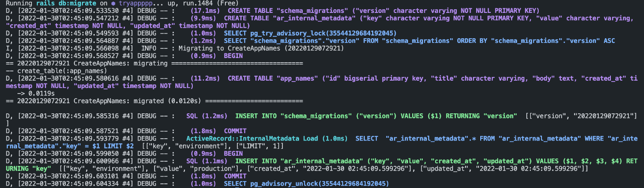Click the '(9.9ms)' duration value
This screenshot has height=188, width=644.
pos(202,18)
